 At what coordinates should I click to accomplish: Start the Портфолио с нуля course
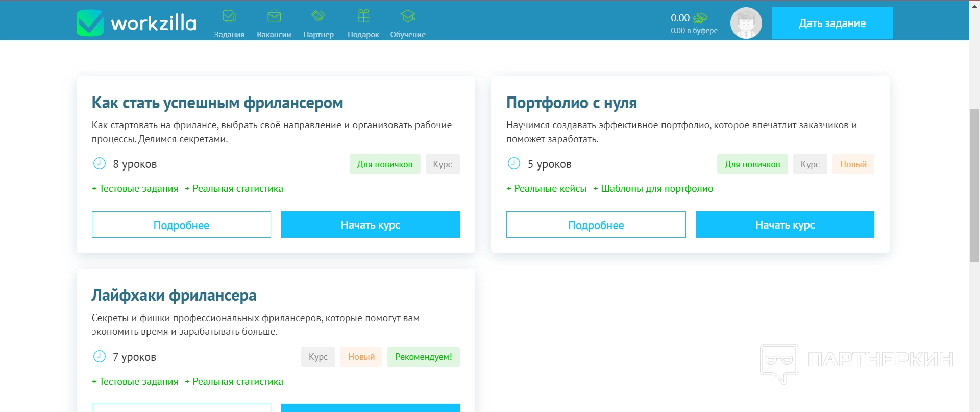[x=785, y=225]
